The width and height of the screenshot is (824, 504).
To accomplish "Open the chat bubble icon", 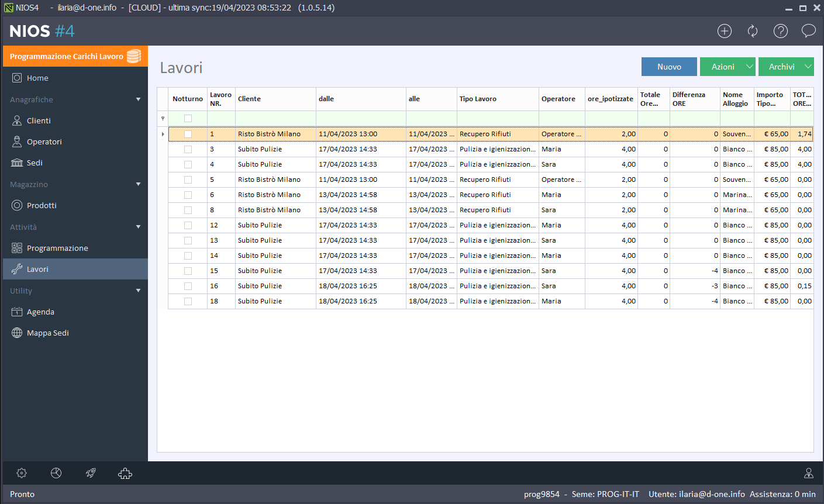I will pos(808,31).
